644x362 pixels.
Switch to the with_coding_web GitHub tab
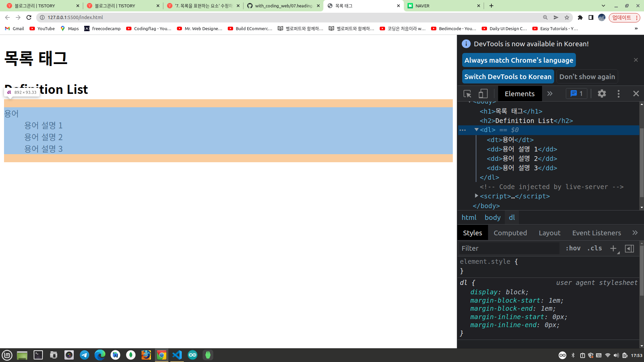(x=283, y=6)
